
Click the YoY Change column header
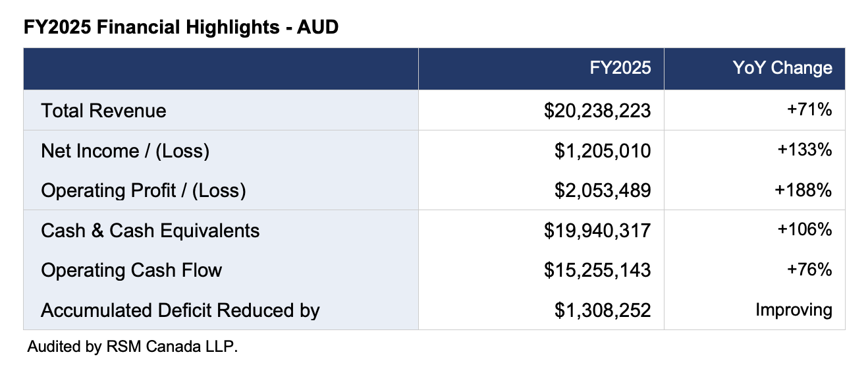pyautogui.click(x=782, y=68)
